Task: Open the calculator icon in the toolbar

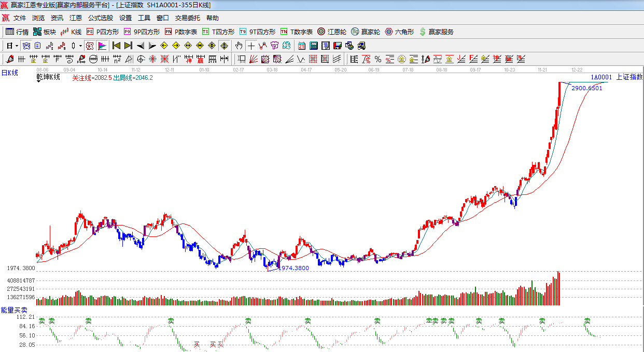Action: click(x=313, y=46)
